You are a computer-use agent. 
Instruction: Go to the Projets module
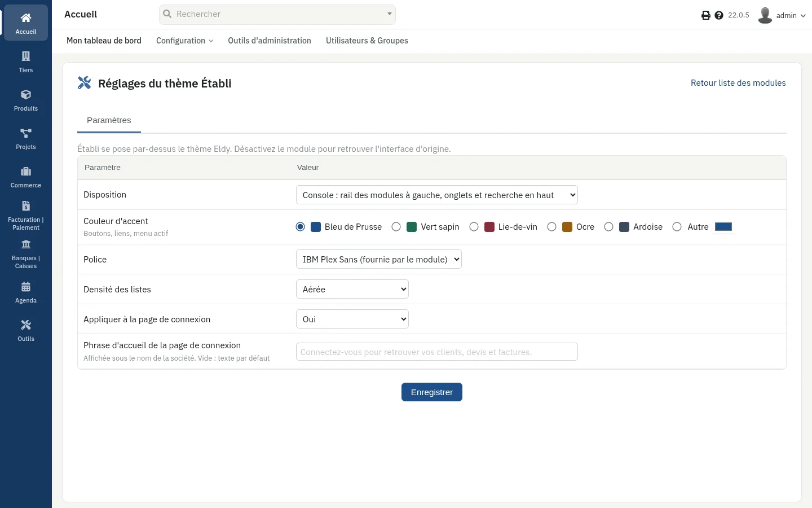pos(26,139)
